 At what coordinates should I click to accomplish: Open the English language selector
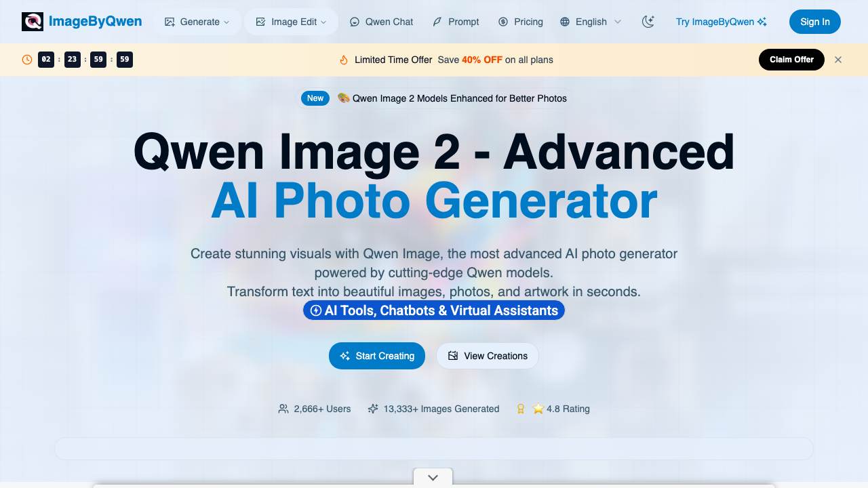[591, 22]
